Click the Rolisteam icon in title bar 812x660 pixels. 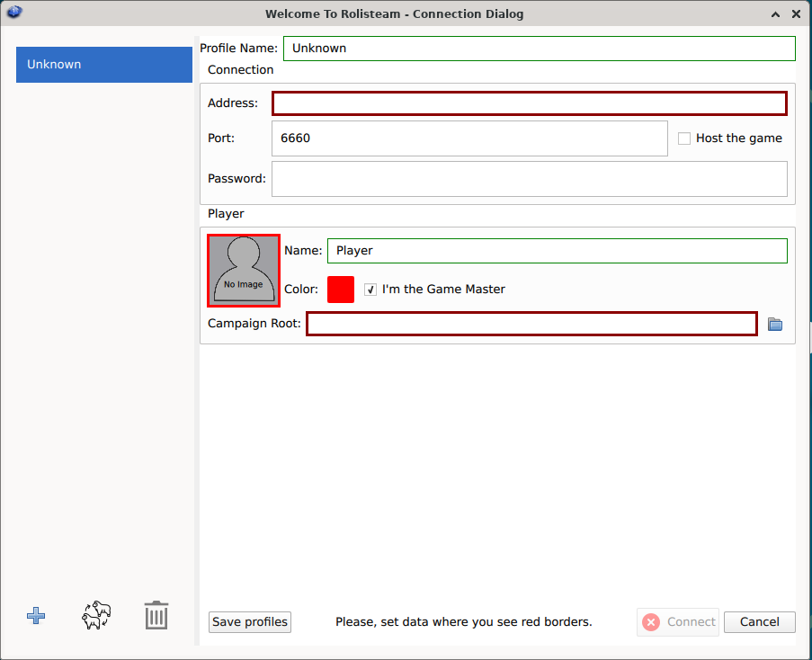[x=14, y=13]
